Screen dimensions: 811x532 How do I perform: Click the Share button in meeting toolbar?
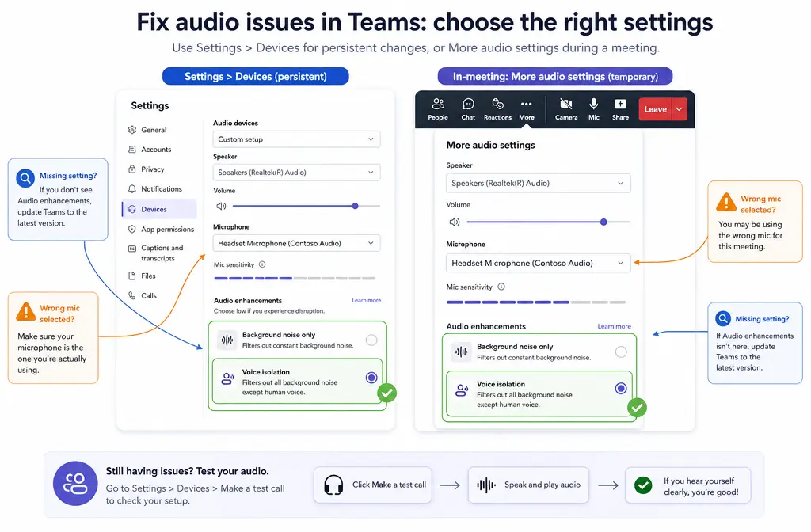620,109
